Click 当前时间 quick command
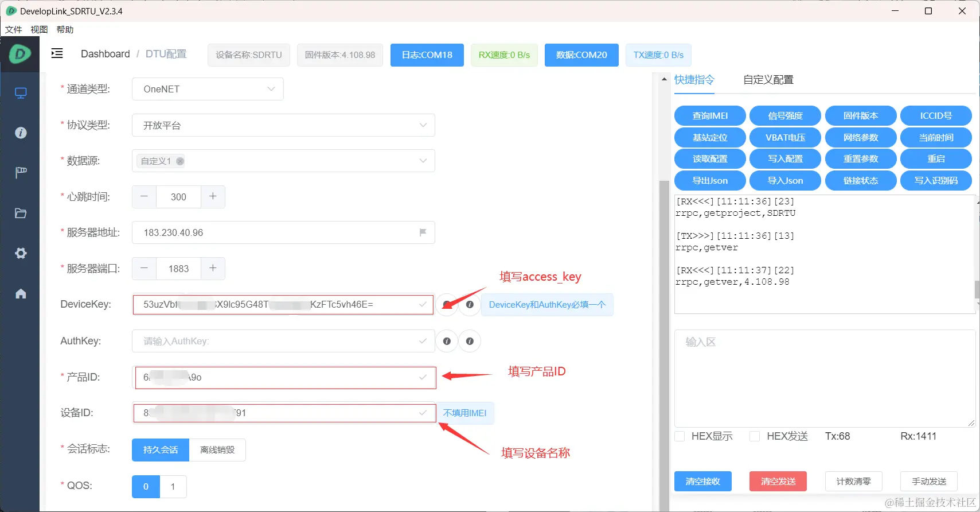The height and width of the screenshot is (512, 980). tap(936, 138)
